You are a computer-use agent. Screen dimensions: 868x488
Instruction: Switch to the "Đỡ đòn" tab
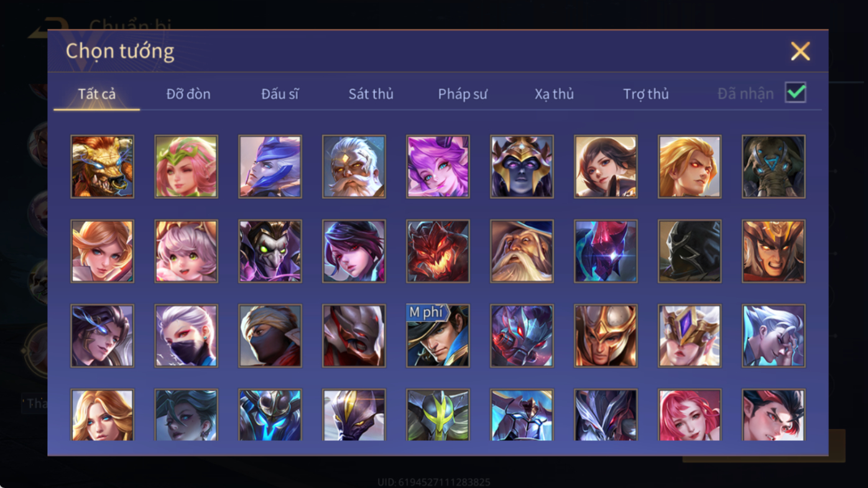(188, 94)
